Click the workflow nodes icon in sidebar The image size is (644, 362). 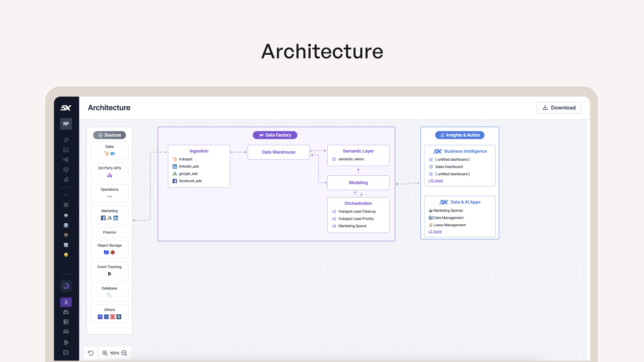pos(66,160)
